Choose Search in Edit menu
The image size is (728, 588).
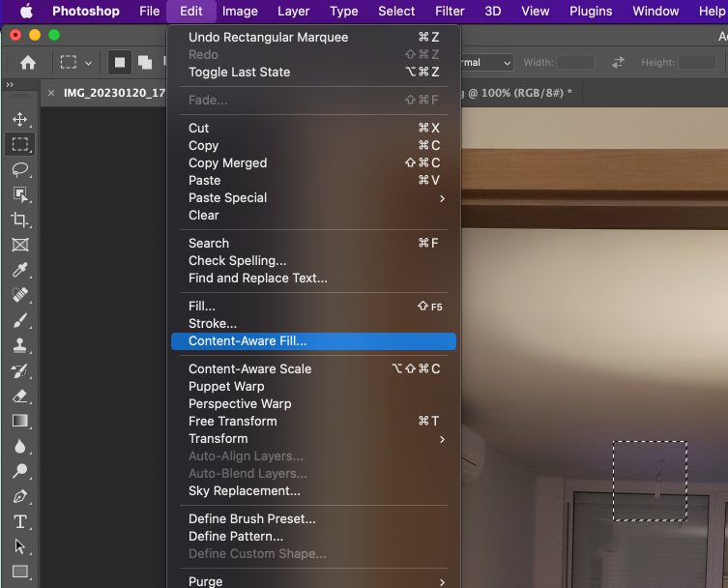click(x=313, y=244)
